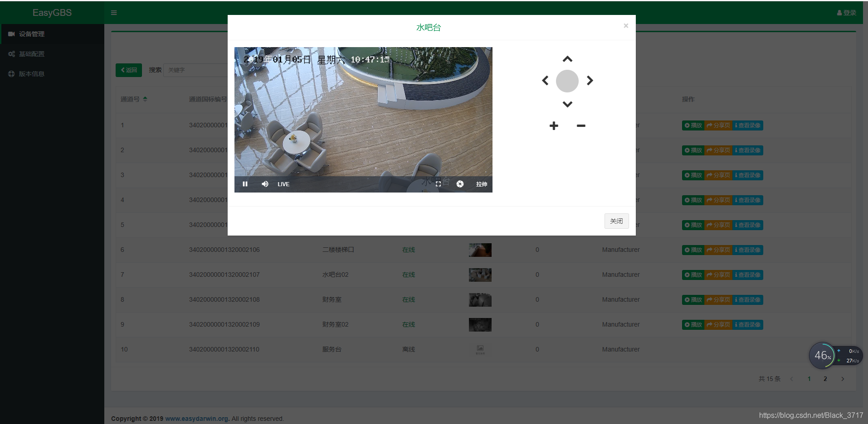
Task: Focus the 关键字 search field
Action: [x=195, y=70]
